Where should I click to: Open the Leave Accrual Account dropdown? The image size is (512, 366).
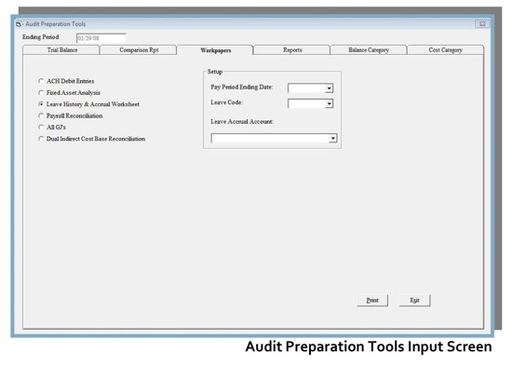(333, 138)
